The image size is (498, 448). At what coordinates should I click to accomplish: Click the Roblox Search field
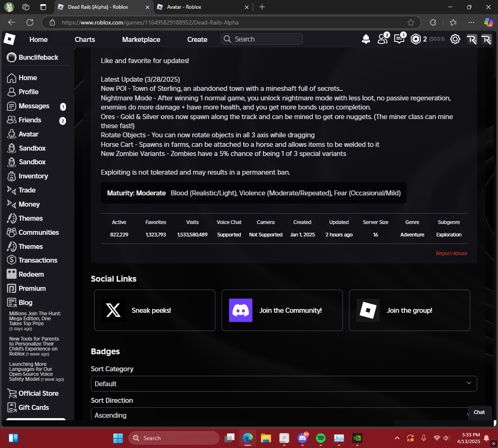[x=262, y=39]
